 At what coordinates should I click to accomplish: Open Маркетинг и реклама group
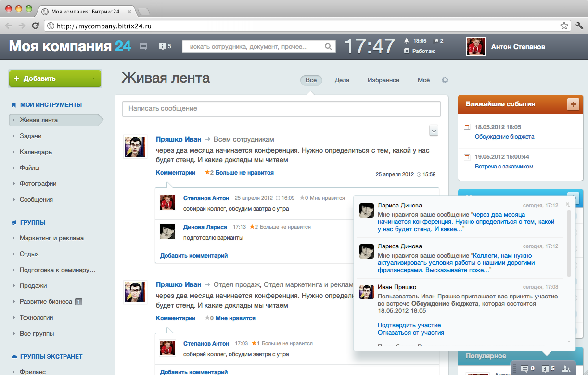pyautogui.click(x=51, y=238)
